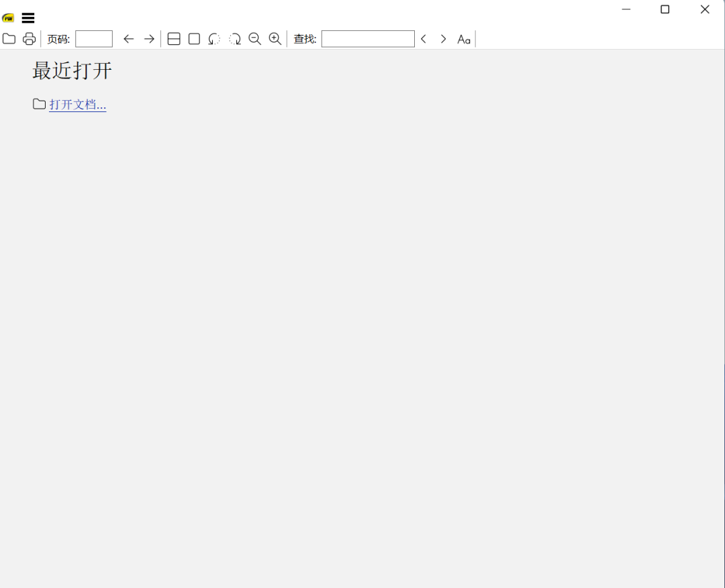725x588 pixels.
Task: Click the print icon
Action: [x=29, y=39]
